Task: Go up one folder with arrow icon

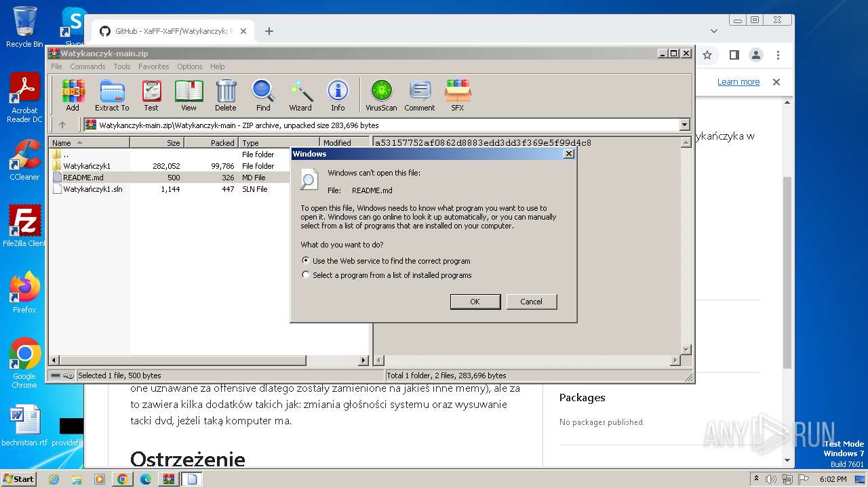Action: (x=62, y=125)
